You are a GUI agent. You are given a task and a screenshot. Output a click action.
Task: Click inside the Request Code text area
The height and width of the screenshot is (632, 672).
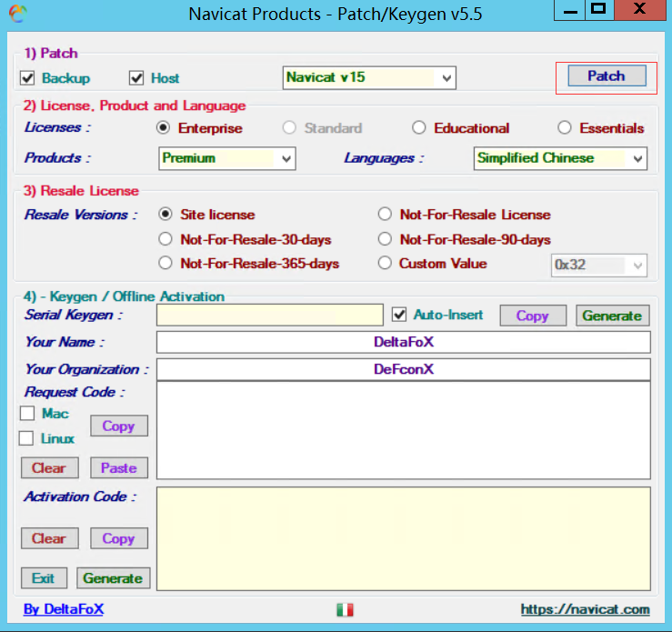404,431
